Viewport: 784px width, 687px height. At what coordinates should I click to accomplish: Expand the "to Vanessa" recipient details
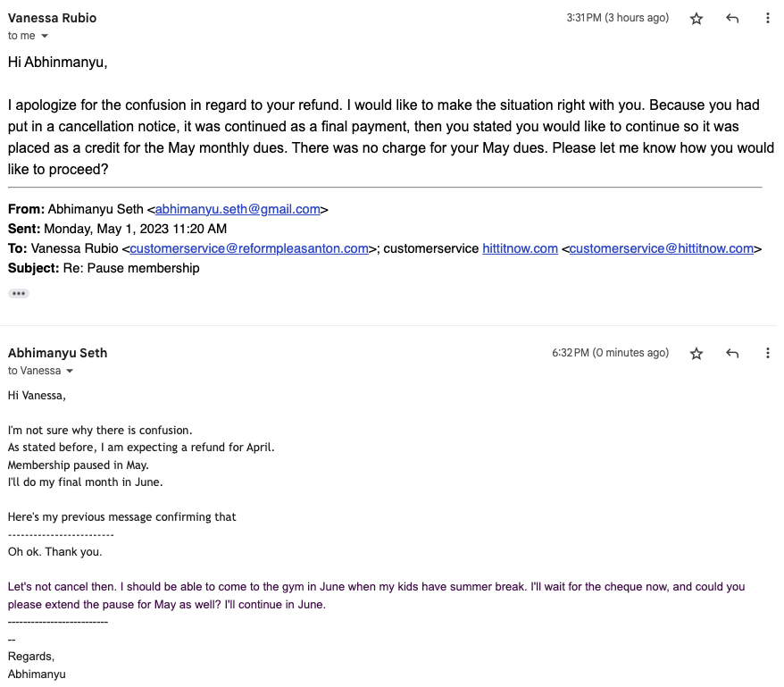tap(70, 372)
